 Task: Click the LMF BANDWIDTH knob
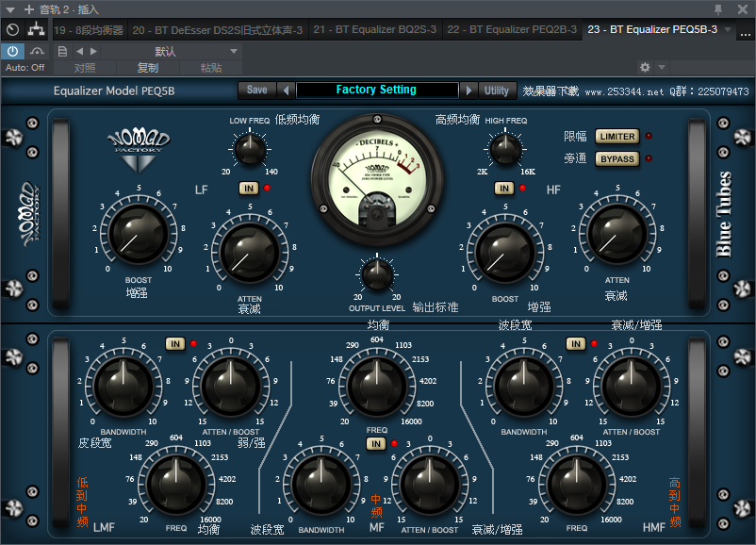[x=123, y=387]
